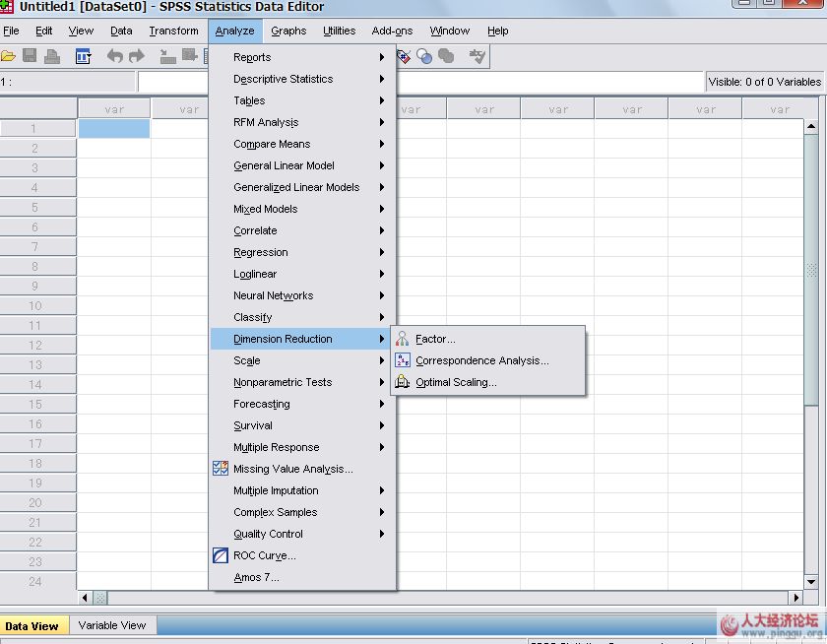Open the Neural Networks submenu

point(303,294)
